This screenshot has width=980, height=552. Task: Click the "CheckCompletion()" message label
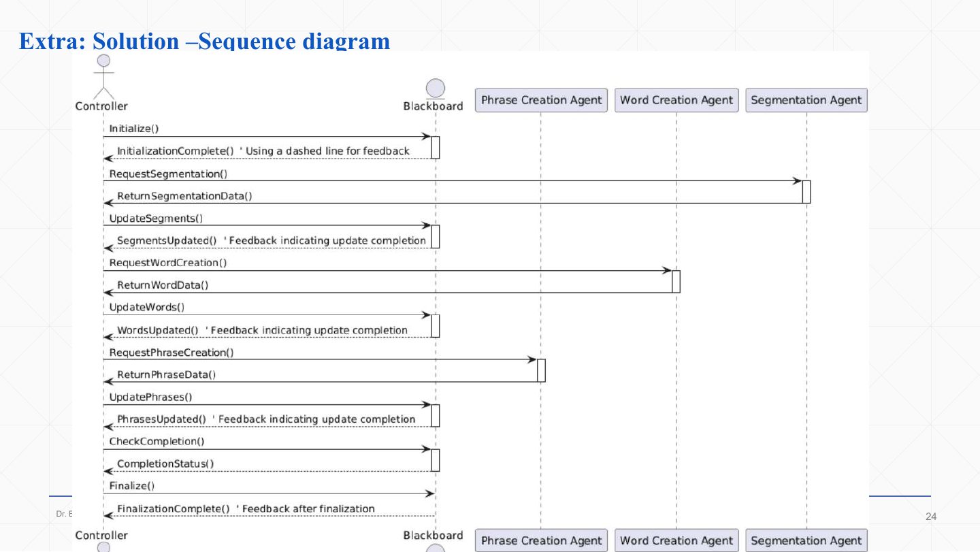click(x=157, y=441)
